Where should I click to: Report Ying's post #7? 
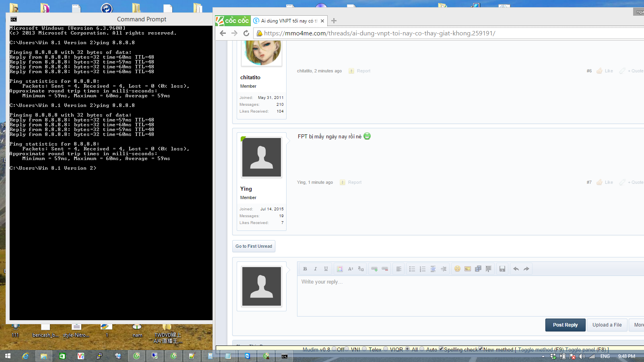tap(351, 182)
